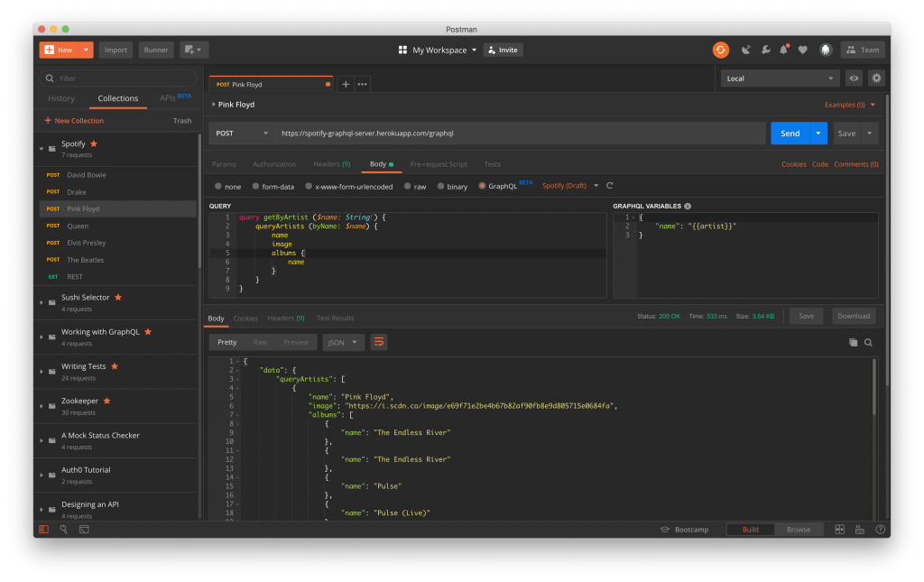Open the notifications bell icon
The image size is (924, 582).
784,50
